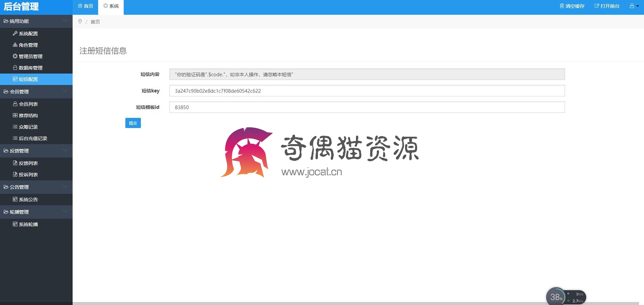Click 打开前台 link text
Screen dimensions: 644x305
[x=610, y=6]
